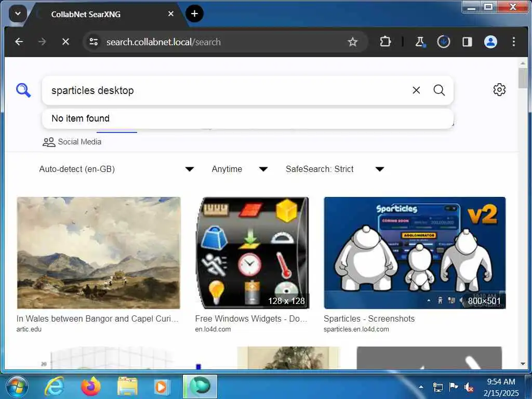532x399 pixels.
Task: Open the downloads icon in the toolbar
Action: click(444, 42)
